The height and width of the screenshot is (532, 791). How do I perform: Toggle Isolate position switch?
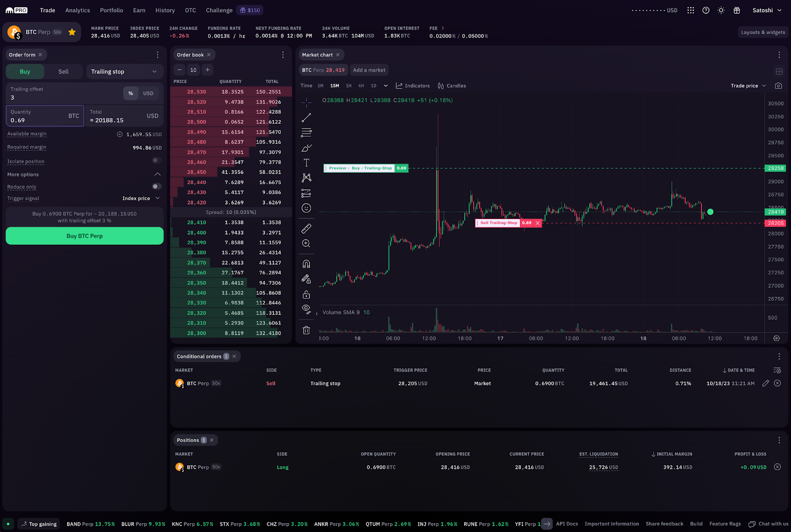tap(156, 160)
